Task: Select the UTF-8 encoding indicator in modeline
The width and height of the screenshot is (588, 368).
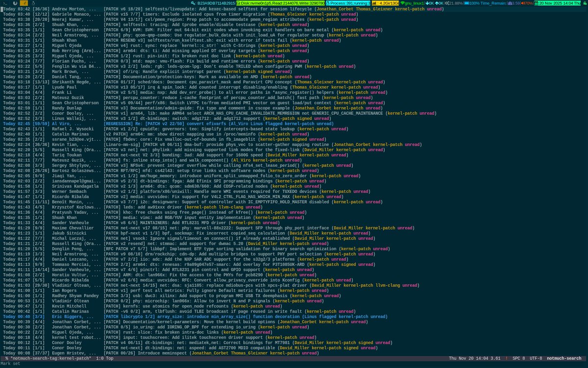Action: click(x=536, y=358)
